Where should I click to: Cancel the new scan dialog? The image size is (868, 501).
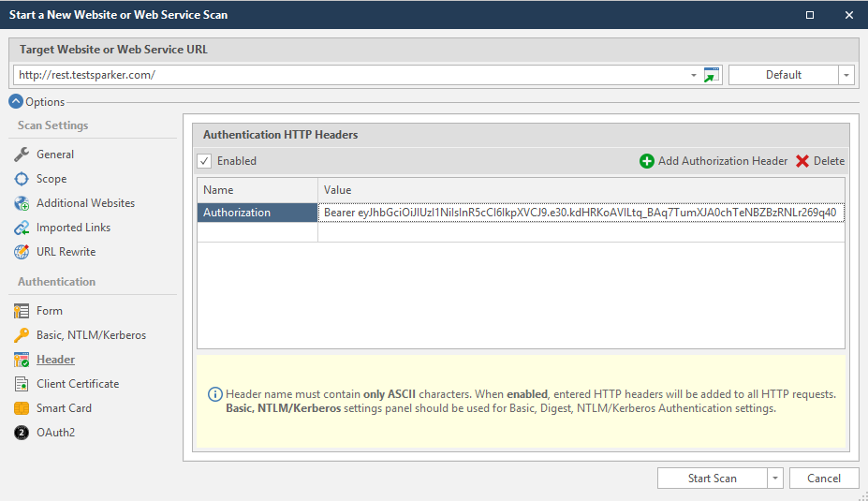pos(824,479)
